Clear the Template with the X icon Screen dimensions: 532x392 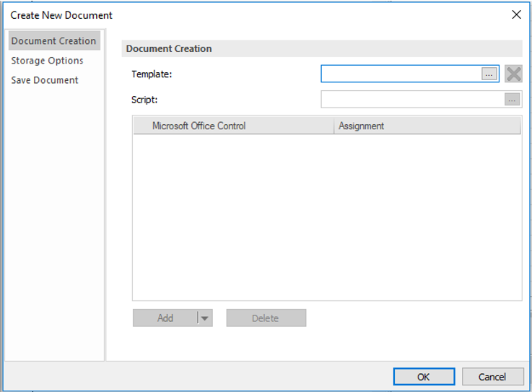click(513, 74)
